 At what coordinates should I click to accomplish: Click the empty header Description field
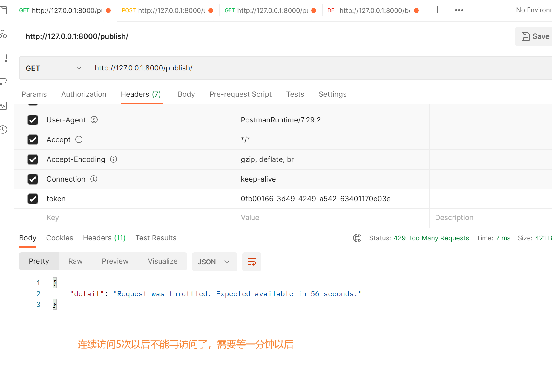pos(490,218)
